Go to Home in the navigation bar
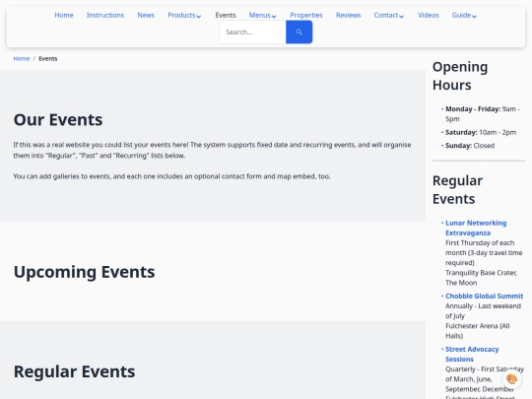The width and height of the screenshot is (532, 399). coord(64,15)
